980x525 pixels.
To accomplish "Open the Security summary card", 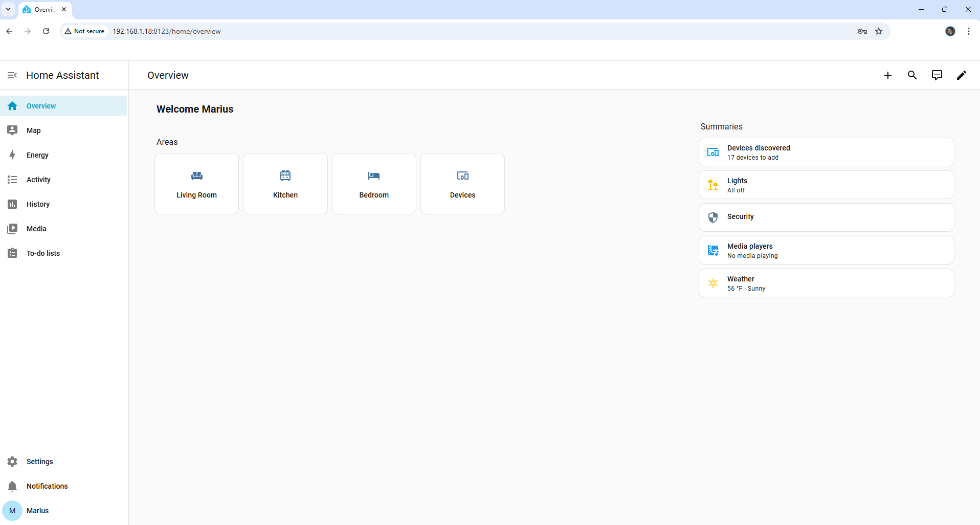I will point(826,217).
